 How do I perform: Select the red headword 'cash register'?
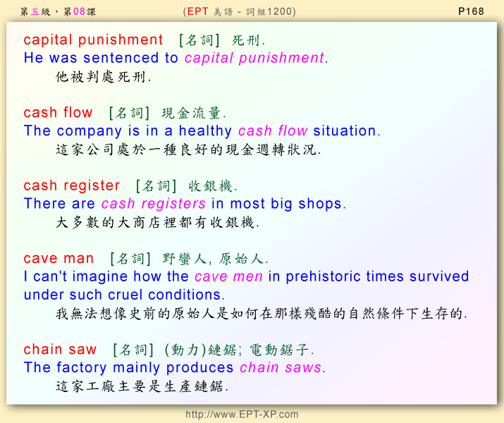pyautogui.click(x=72, y=186)
